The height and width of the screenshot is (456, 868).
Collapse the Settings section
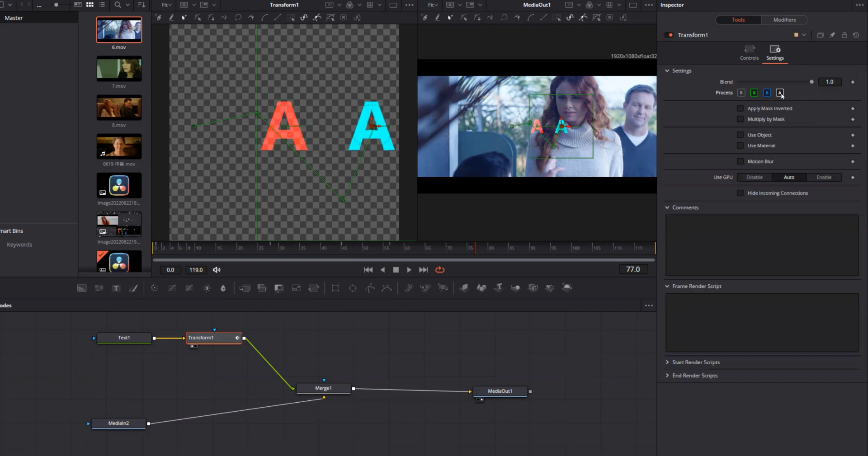click(x=667, y=71)
